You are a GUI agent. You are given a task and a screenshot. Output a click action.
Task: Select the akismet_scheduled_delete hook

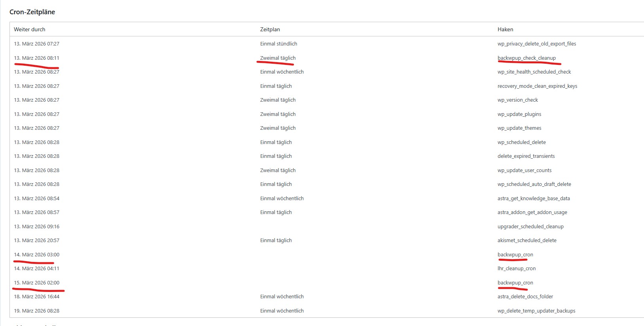(527, 240)
